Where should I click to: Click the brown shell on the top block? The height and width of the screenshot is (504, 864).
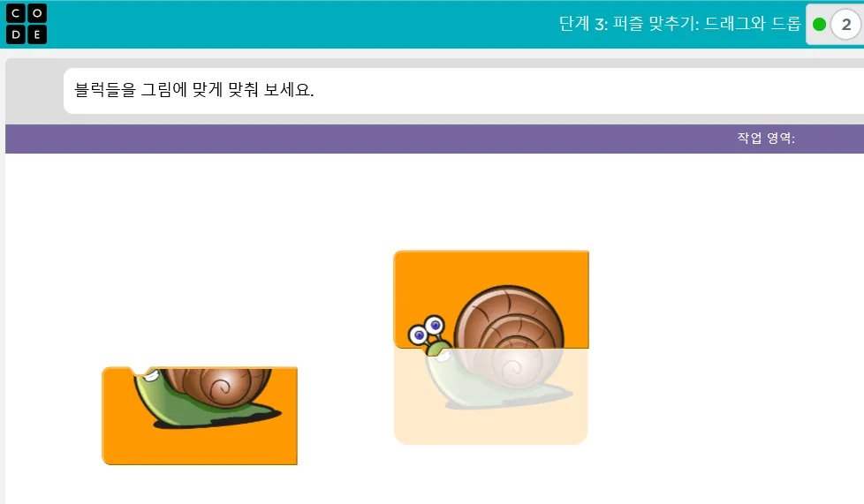coord(510,317)
